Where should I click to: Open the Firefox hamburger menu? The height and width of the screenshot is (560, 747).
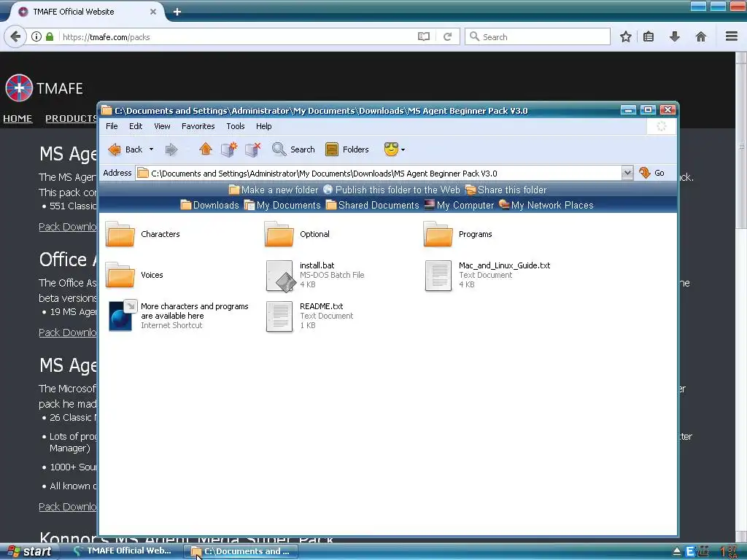point(732,36)
